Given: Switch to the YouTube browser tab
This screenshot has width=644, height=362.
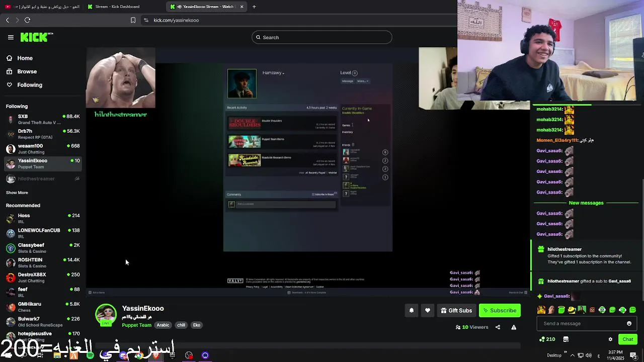Looking at the screenshot, I should [x=42, y=7].
